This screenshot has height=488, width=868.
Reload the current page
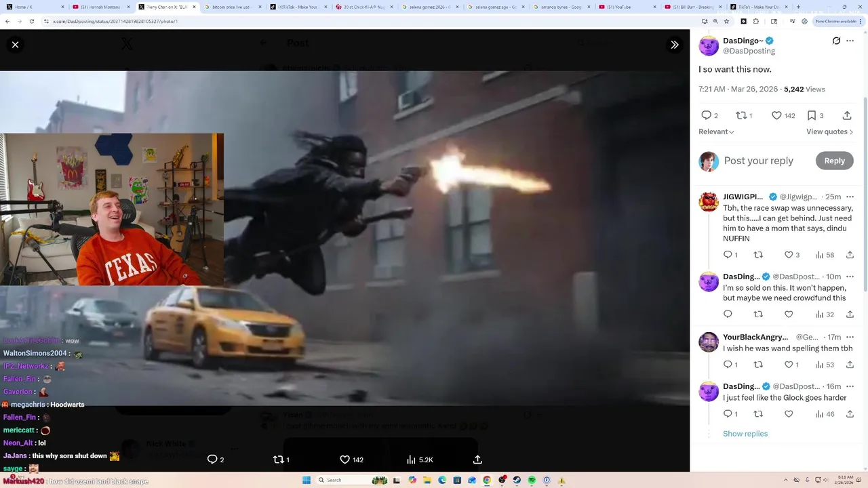point(31,21)
